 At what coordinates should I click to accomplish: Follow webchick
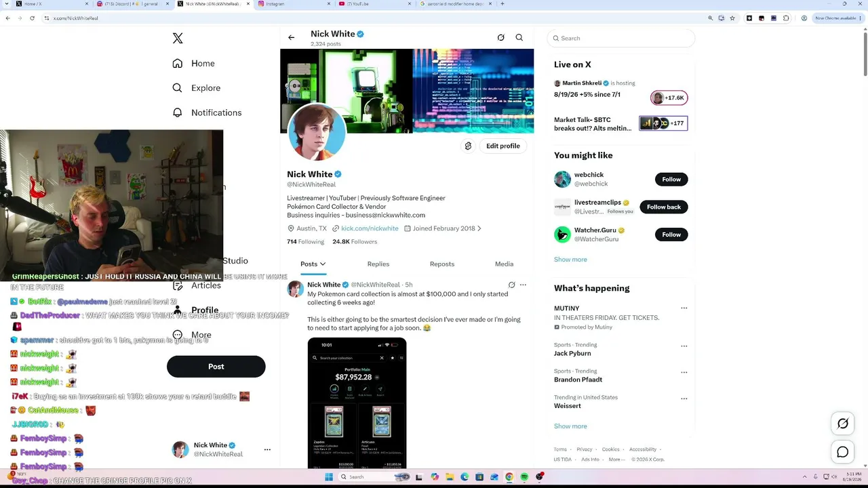point(671,180)
